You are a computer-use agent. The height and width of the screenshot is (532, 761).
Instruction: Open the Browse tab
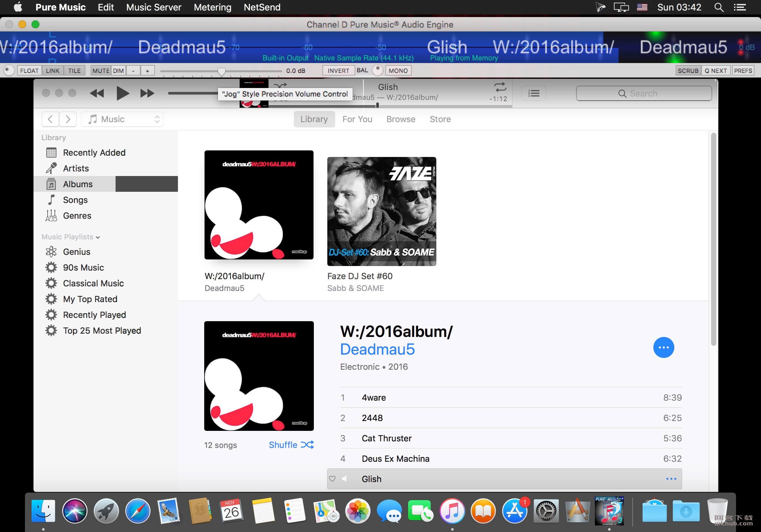point(401,119)
